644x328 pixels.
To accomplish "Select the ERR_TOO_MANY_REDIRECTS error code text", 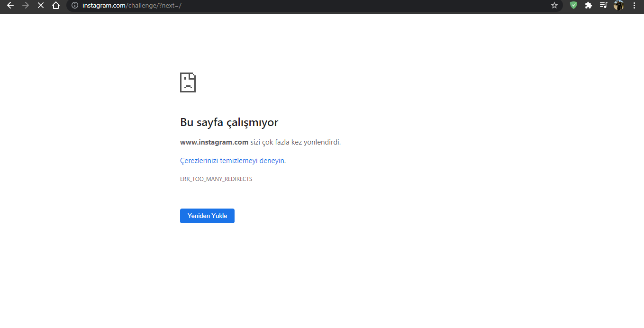I will 216,179.
